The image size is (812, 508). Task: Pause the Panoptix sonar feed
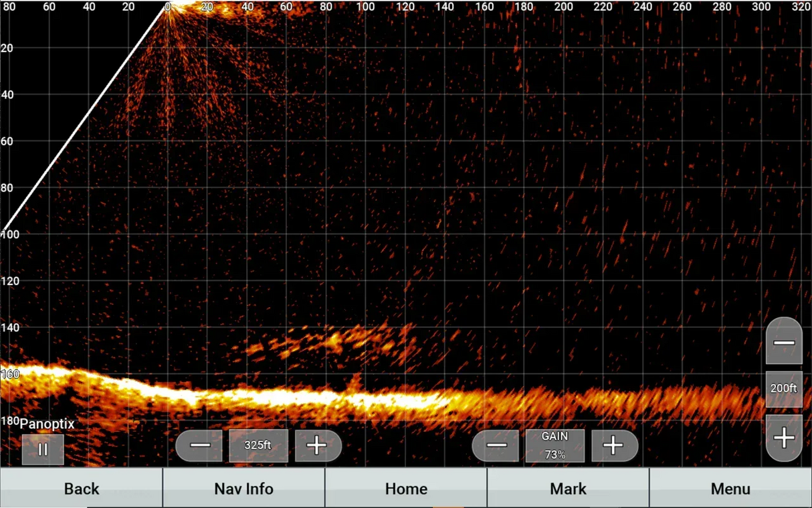click(43, 449)
